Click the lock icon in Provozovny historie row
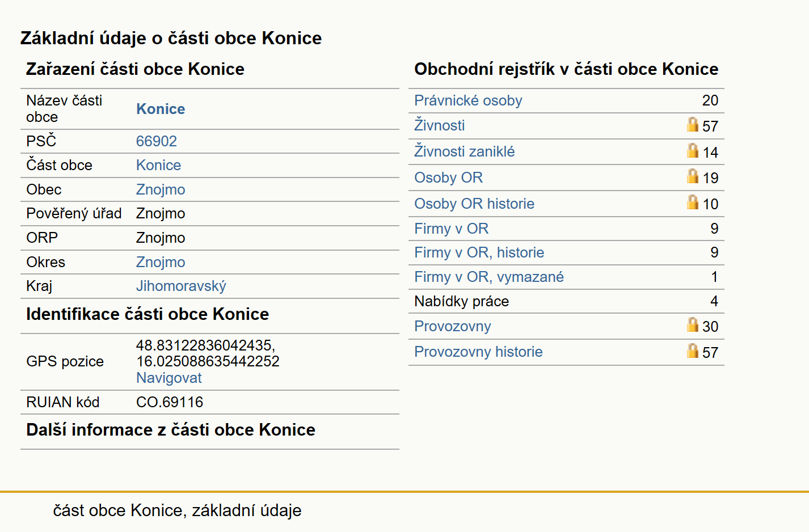 693,351
